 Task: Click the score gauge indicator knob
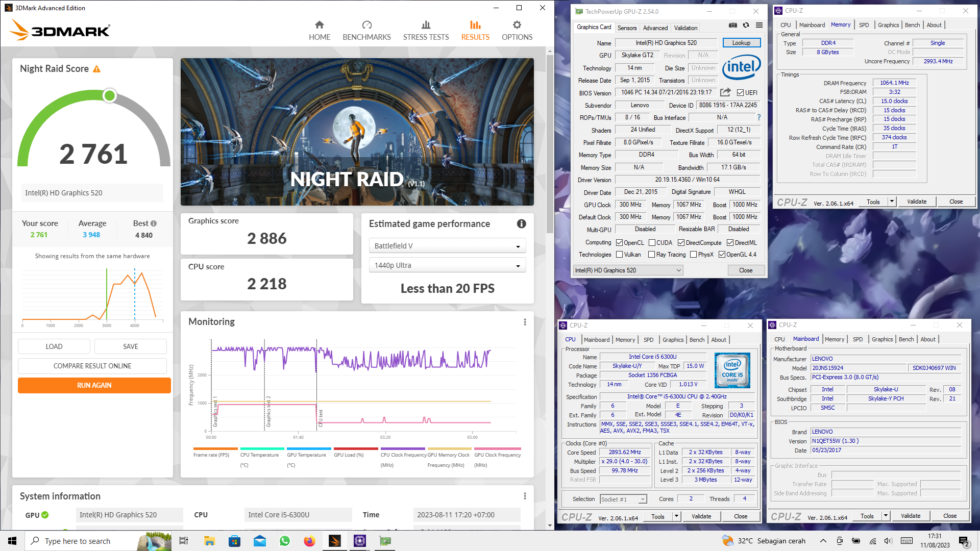point(109,95)
